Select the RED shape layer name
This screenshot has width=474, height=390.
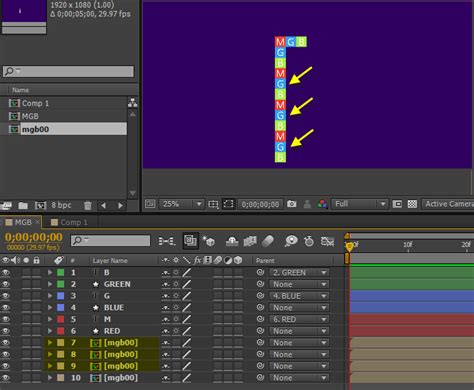click(x=112, y=331)
